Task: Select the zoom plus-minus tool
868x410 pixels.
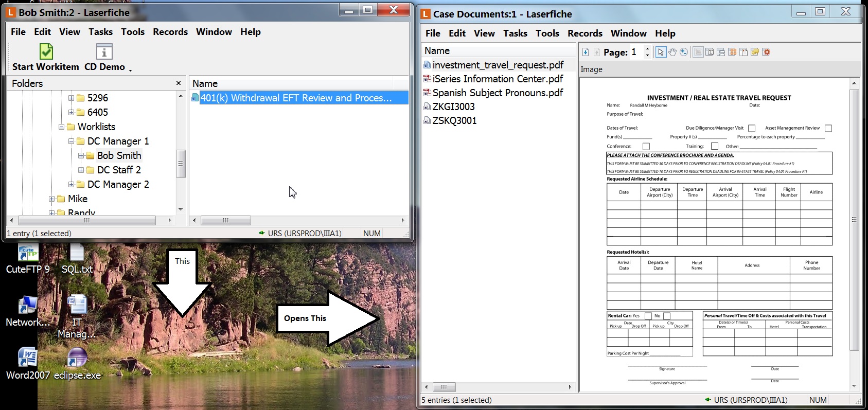Action: pyautogui.click(x=684, y=52)
